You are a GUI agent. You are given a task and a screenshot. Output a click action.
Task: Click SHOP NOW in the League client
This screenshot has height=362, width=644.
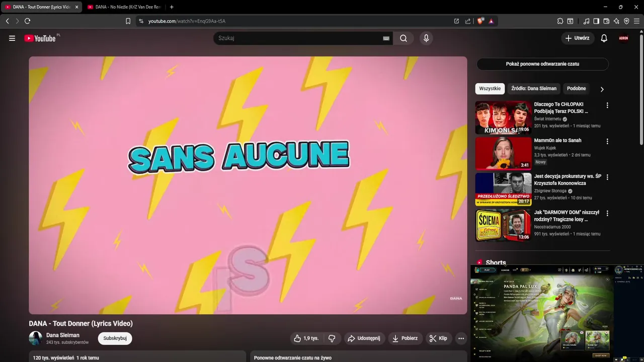[601, 355]
